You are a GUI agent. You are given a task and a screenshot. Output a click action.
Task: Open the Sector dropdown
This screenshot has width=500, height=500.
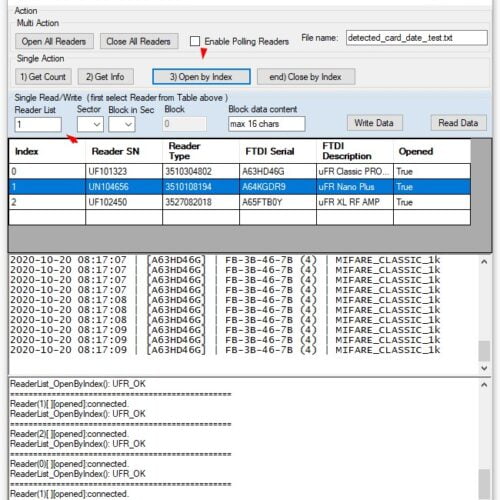(x=90, y=125)
